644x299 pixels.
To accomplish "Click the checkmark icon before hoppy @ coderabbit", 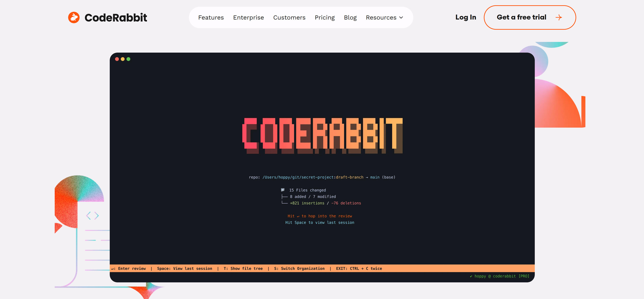I will click(471, 276).
